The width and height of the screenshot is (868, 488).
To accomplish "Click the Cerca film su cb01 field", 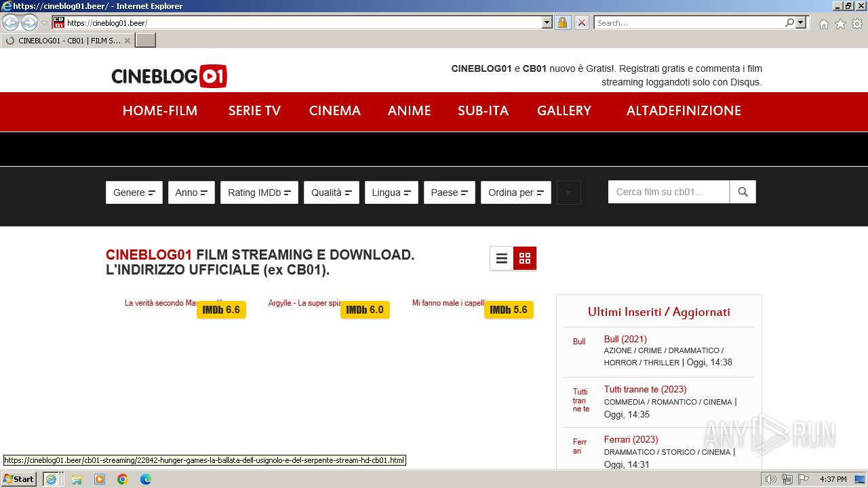I will [669, 192].
